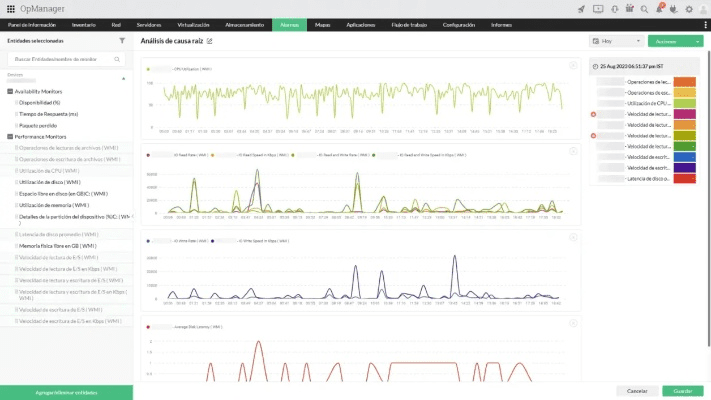Click the orange swatch for Operaciones de lectura
Image resolution: width=711 pixels, height=400 pixels.
(685, 81)
